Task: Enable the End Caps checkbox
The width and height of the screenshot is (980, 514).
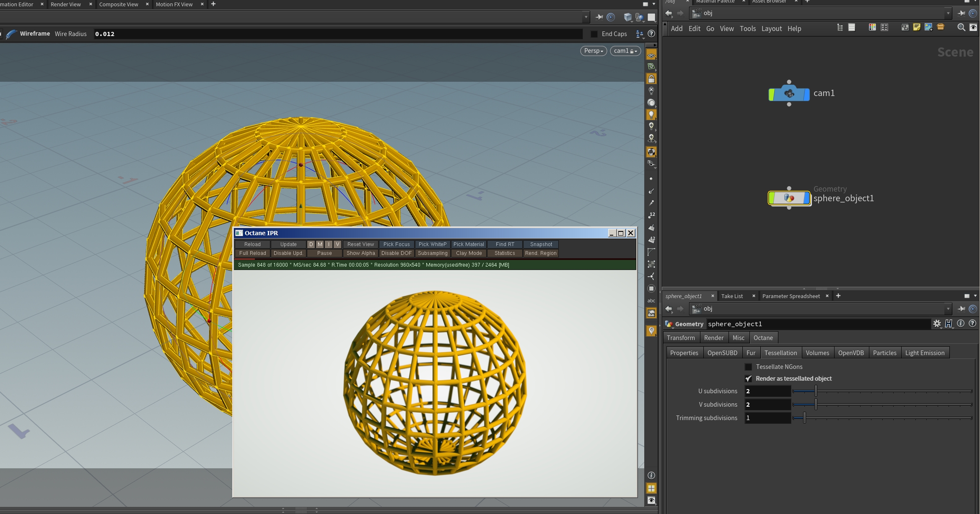Action: coord(594,34)
